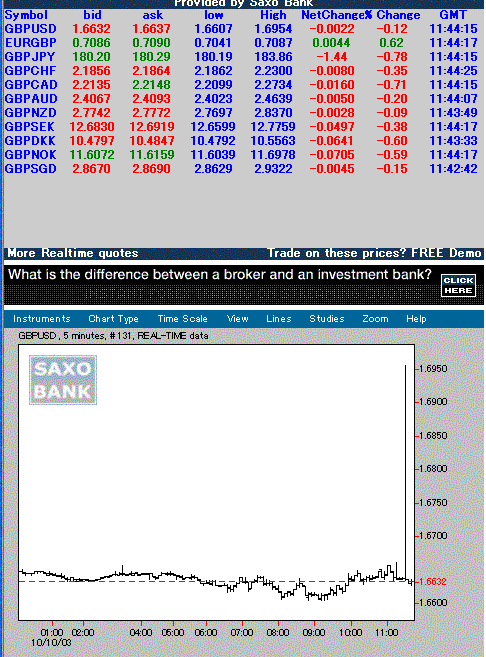The width and height of the screenshot is (486, 657).
Task: Click the EURGBP percent change 0.62
Action: point(391,43)
